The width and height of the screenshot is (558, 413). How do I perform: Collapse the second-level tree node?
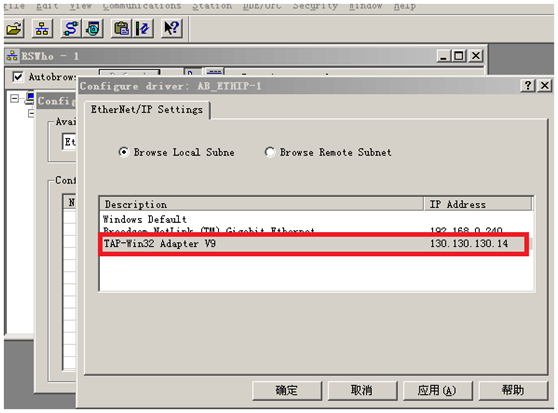(x=31, y=113)
